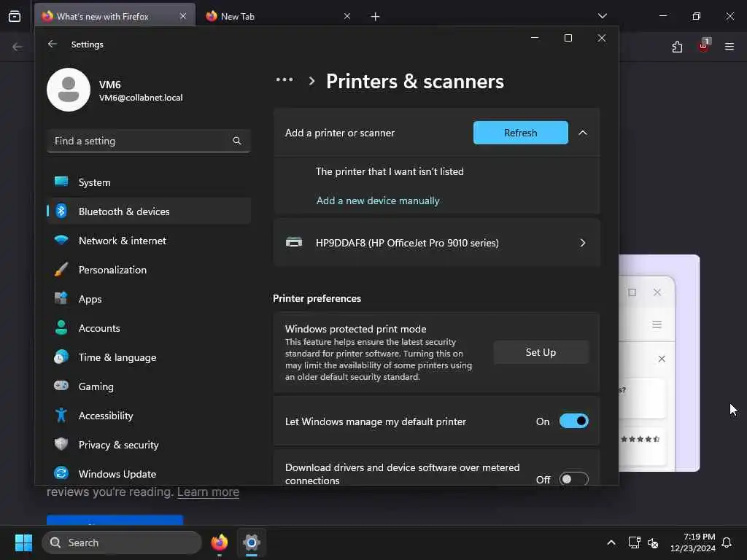
Task: Switch to What's new with Firefox tab
Action: [x=115, y=16]
